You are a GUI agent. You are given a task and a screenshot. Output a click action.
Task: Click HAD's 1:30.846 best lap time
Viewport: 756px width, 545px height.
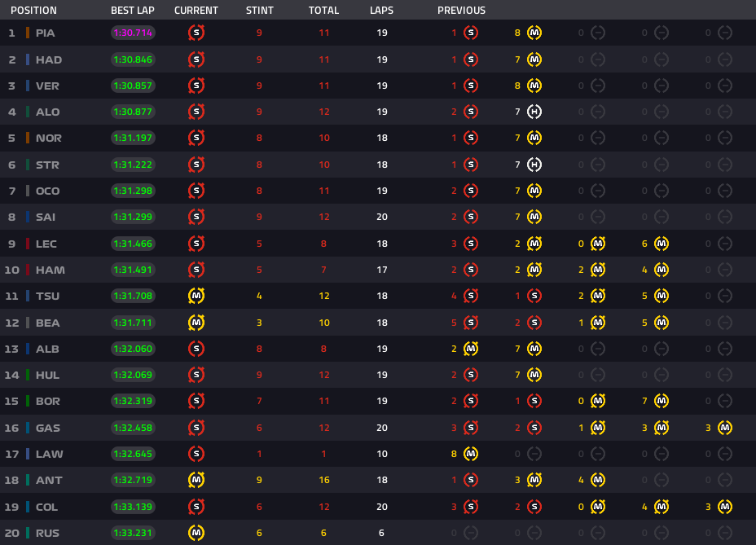pos(133,59)
